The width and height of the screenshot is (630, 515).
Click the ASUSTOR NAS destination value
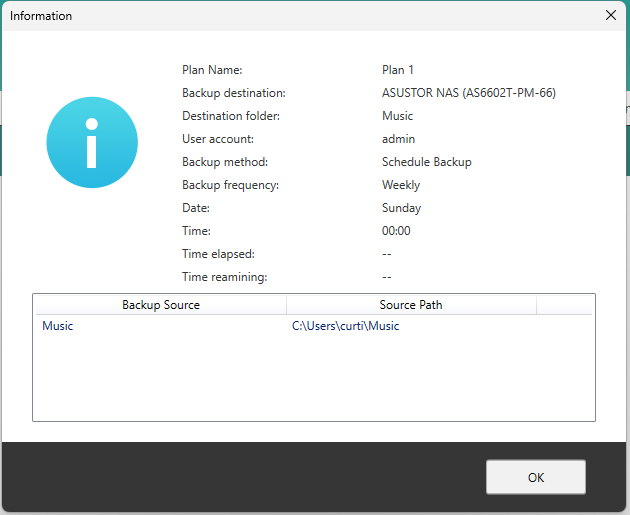click(x=469, y=93)
